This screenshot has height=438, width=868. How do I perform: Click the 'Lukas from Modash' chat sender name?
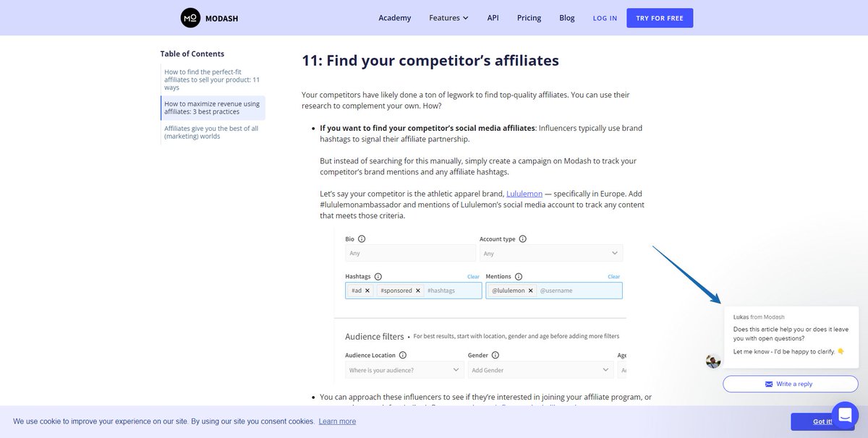pyautogui.click(x=759, y=317)
